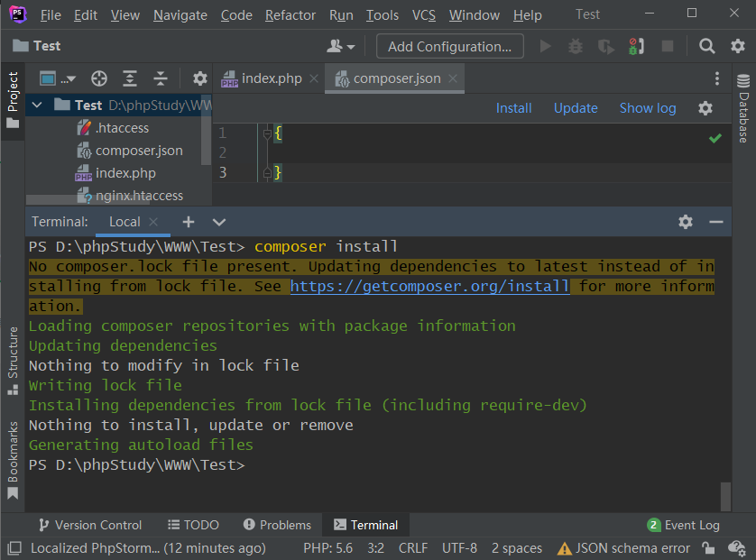Open the Database tool window
The width and height of the screenshot is (756, 560).
(x=743, y=108)
